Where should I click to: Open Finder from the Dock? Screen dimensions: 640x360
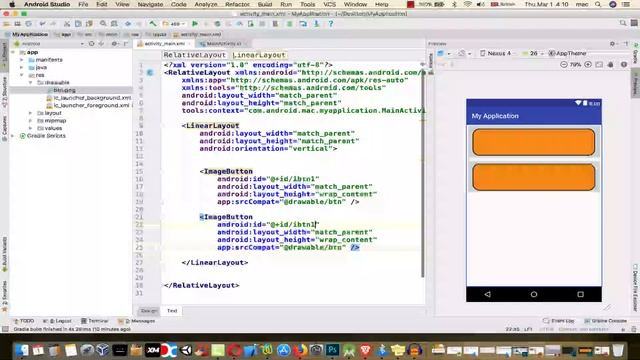[22, 350]
